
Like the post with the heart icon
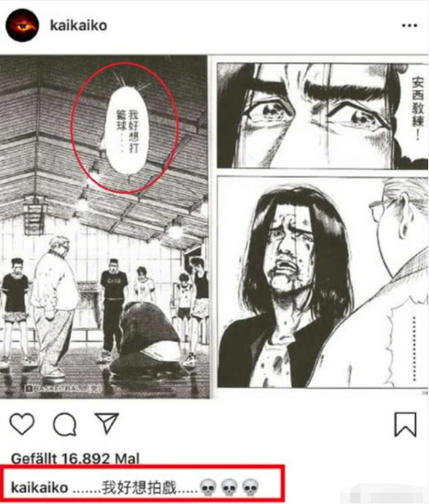pyautogui.click(x=22, y=423)
